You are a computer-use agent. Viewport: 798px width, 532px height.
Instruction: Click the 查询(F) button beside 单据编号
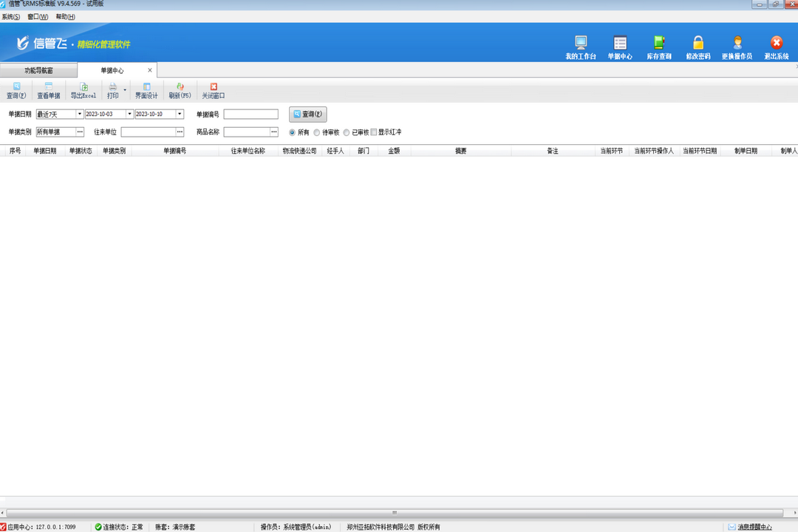(307, 115)
